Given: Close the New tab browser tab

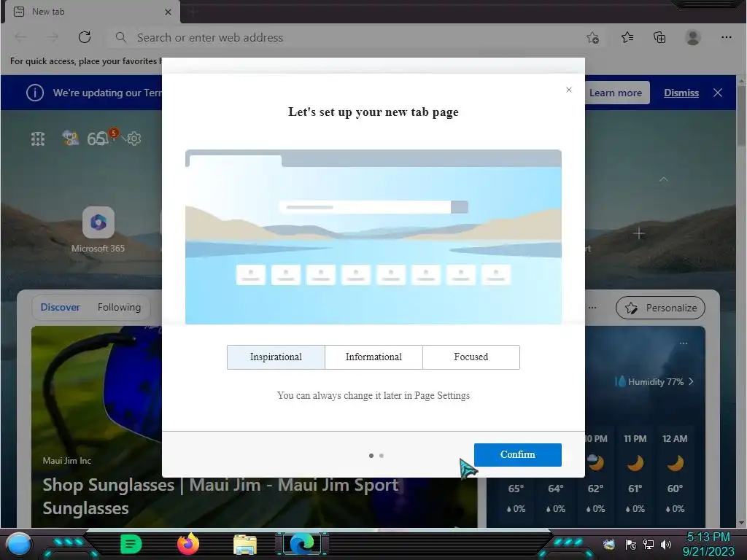Looking at the screenshot, I should pyautogui.click(x=168, y=12).
